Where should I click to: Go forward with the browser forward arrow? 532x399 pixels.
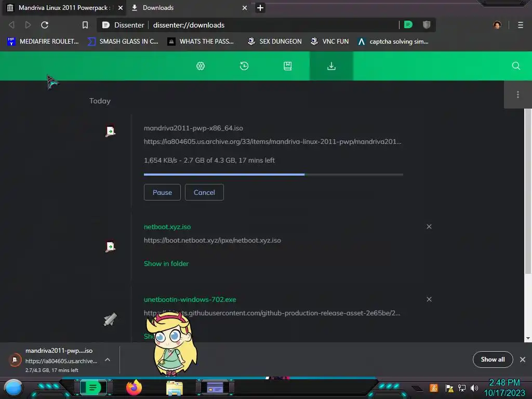click(x=28, y=25)
